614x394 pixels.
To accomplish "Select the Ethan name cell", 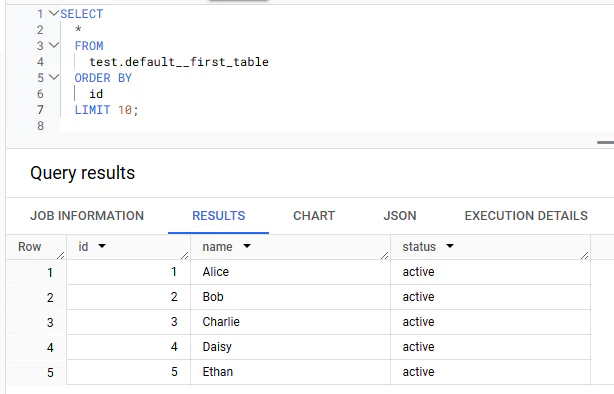I will point(291,372).
